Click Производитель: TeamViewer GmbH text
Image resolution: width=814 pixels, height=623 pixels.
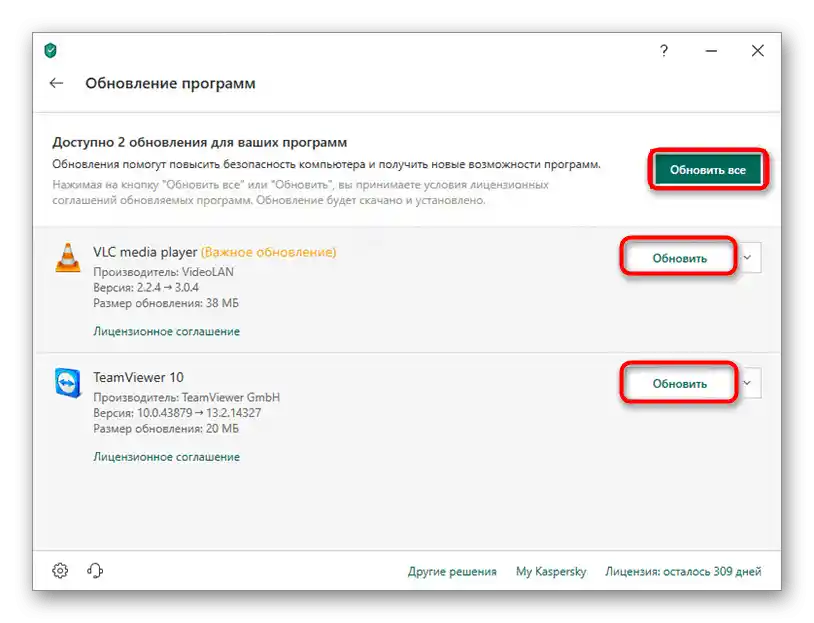[186, 398]
